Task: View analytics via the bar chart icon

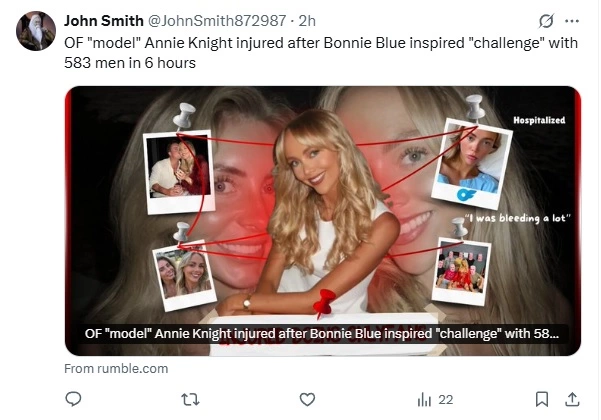Action: tap(424, 400)
